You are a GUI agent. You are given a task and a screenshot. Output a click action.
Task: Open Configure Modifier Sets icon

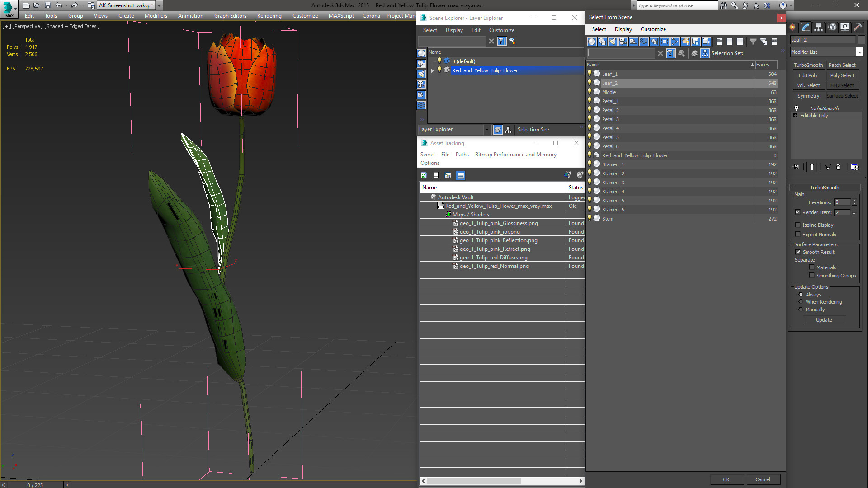tap(854, 167)
